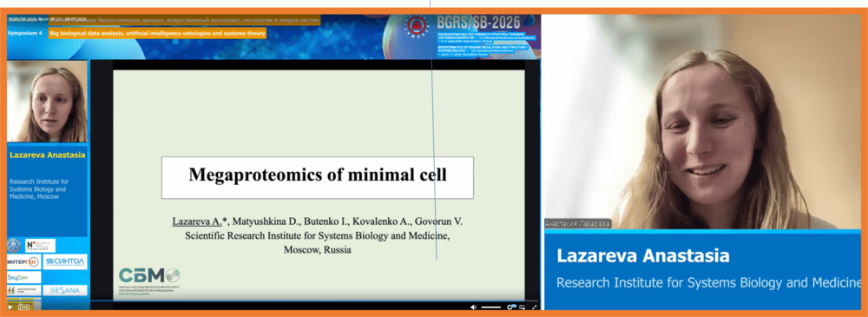
Task: Toggle picture-in-picture mode icon
Action: [x=522, y=307]
